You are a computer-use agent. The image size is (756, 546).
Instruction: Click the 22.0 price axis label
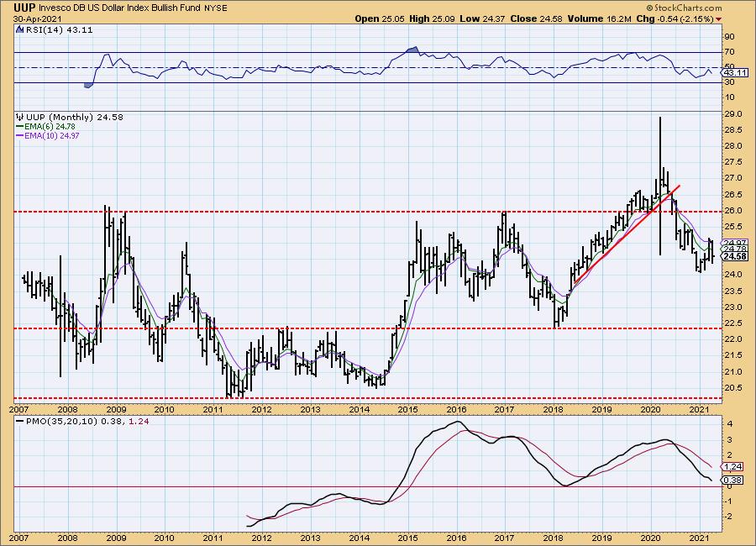coord(732,339)
